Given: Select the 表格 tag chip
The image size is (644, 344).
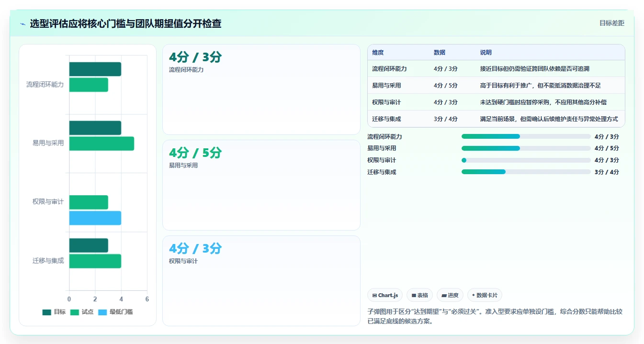Looking at the screenshot, I should coord(419,295).
